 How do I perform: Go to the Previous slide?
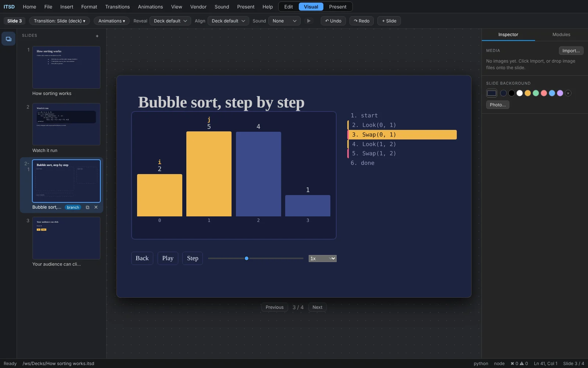point(275,307)
